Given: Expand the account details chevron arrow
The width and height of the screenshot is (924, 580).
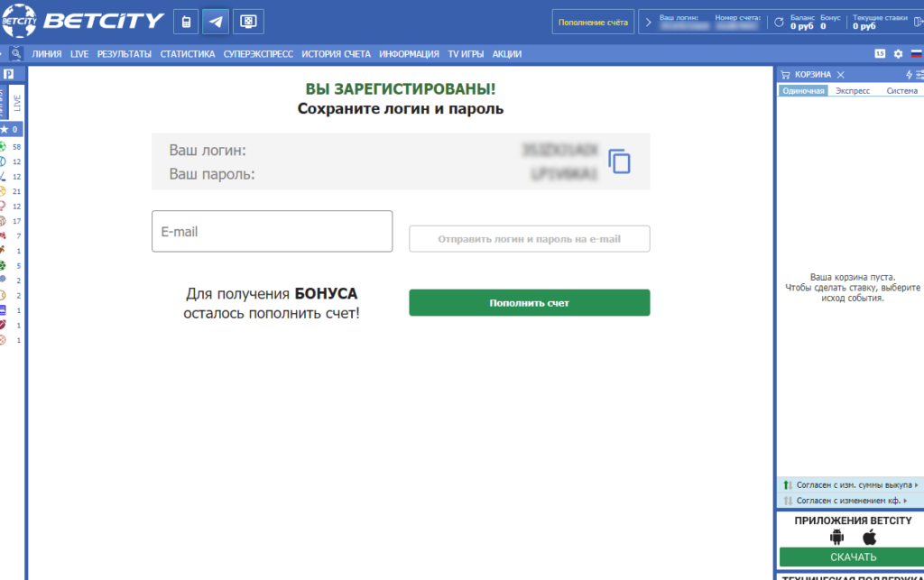Looking at the screenshot, I should click(648, 23).
